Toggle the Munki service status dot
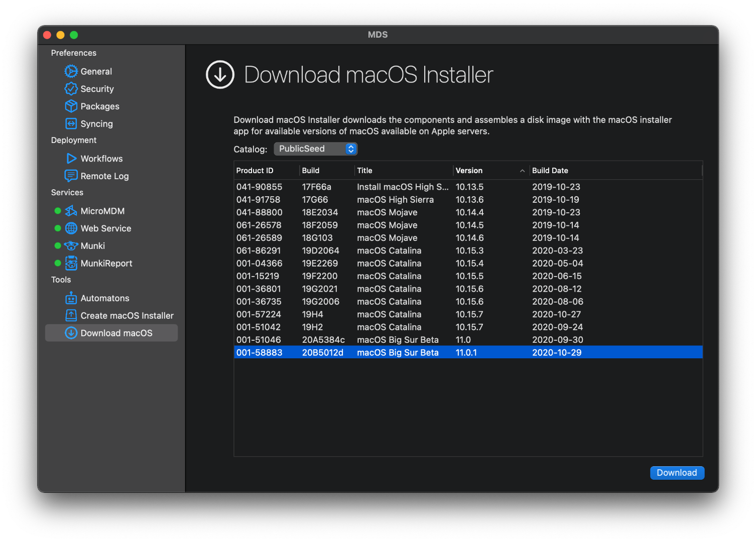 point(58,246)
